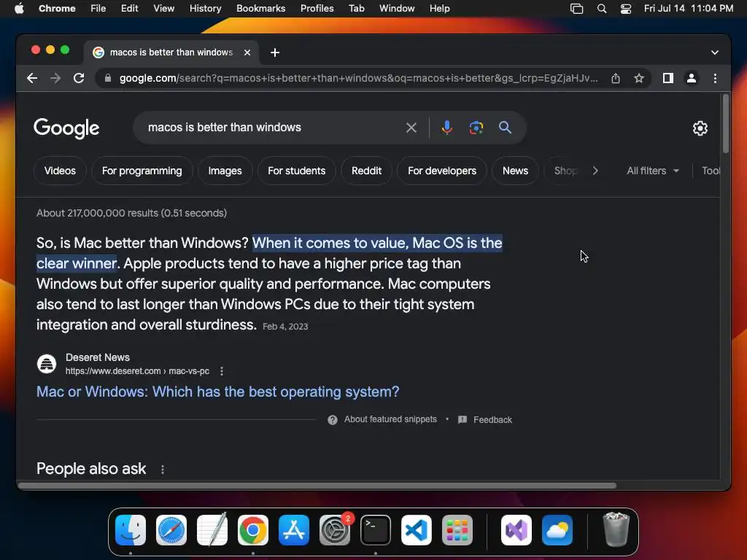Launch Safari from the Dock
Image resolution: width=747 pixels, height=560 pixels.
tap(171, 530)
